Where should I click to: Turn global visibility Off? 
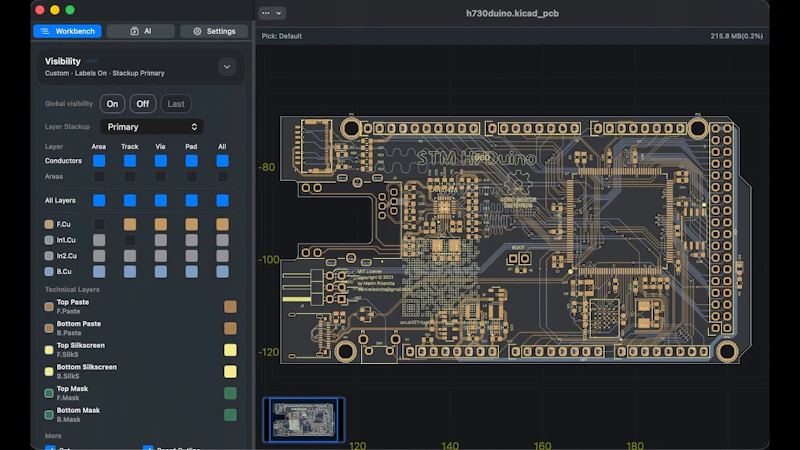tap(142, 104)
